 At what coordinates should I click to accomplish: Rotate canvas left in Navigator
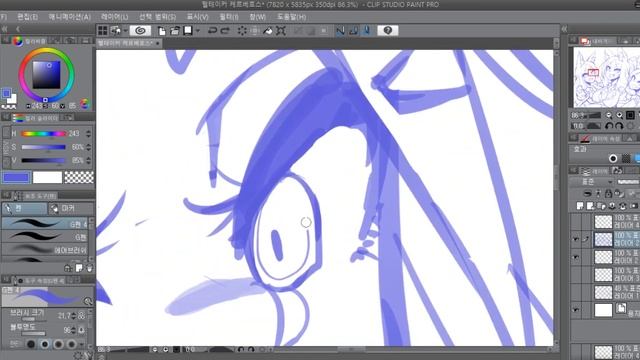click(x=609, y=126)
